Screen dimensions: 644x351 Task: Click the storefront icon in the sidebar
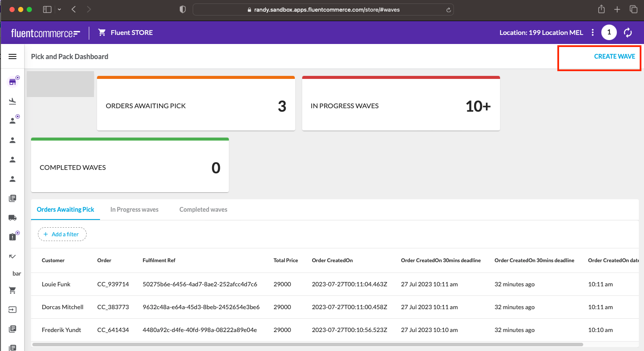click(13, 82)
